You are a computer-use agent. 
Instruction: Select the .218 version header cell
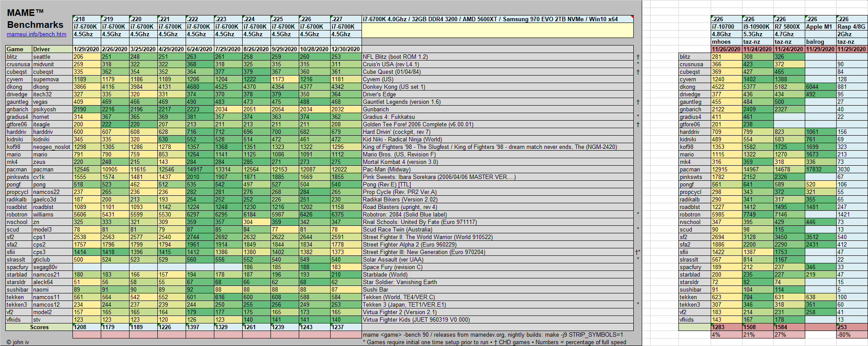tap(87, 19)
